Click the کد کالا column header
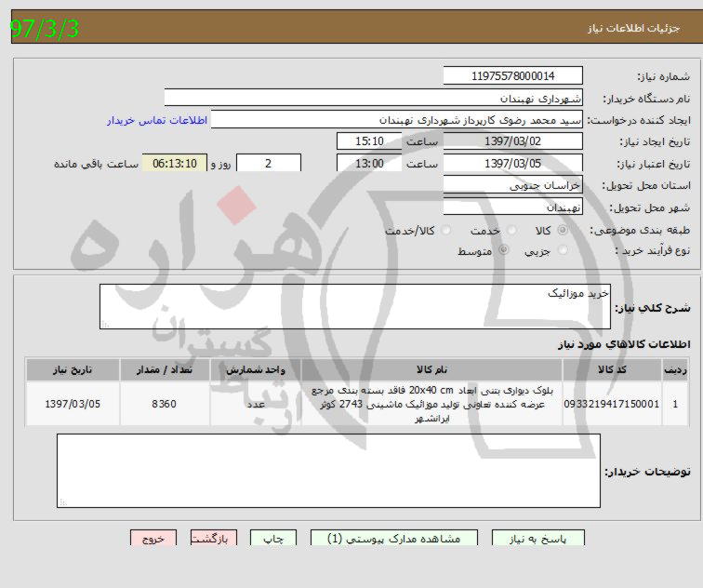The width and height of the screenshot is (703, 588). (x=612, y=369)
